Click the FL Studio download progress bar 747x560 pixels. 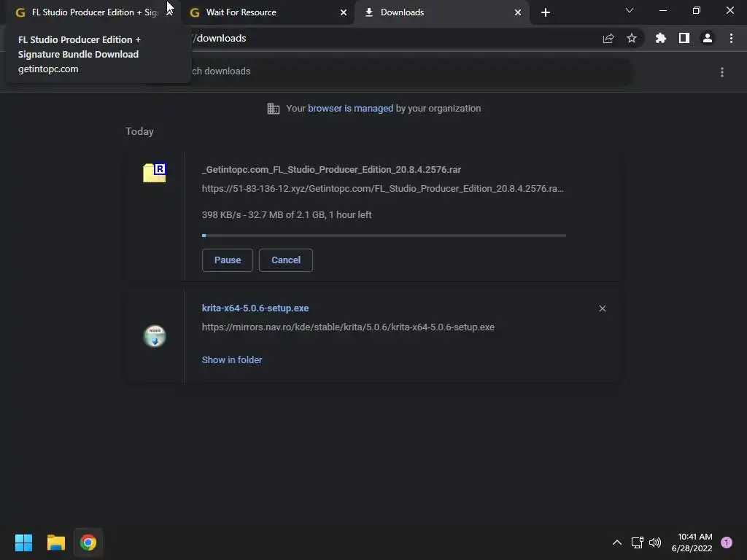(x=384, y=236)
